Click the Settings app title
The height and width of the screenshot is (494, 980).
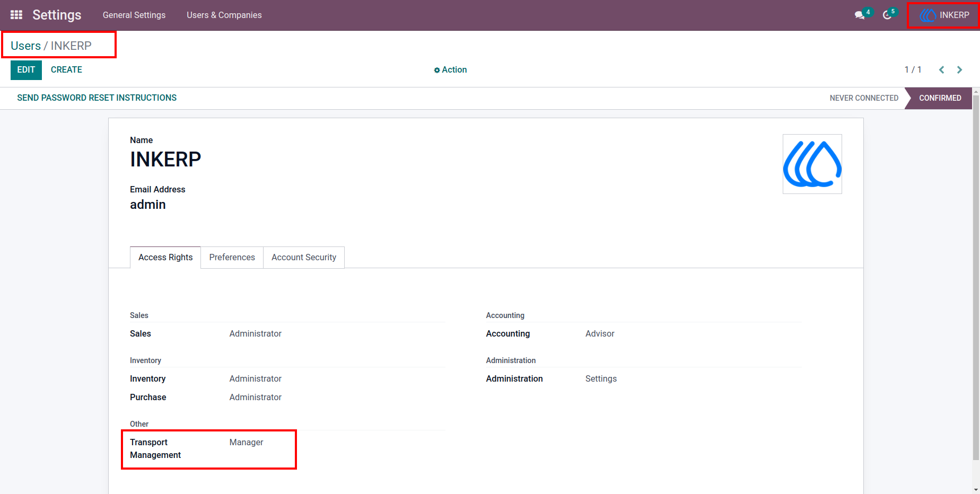point(57,15)
